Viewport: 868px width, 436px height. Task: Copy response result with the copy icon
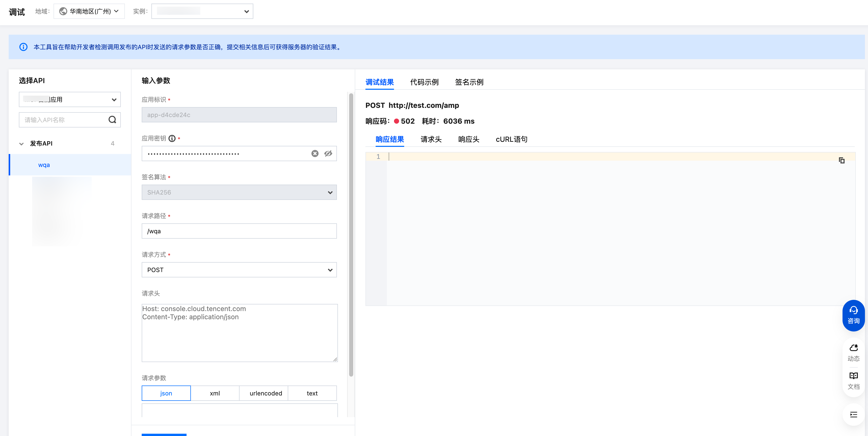coord(841,161)
